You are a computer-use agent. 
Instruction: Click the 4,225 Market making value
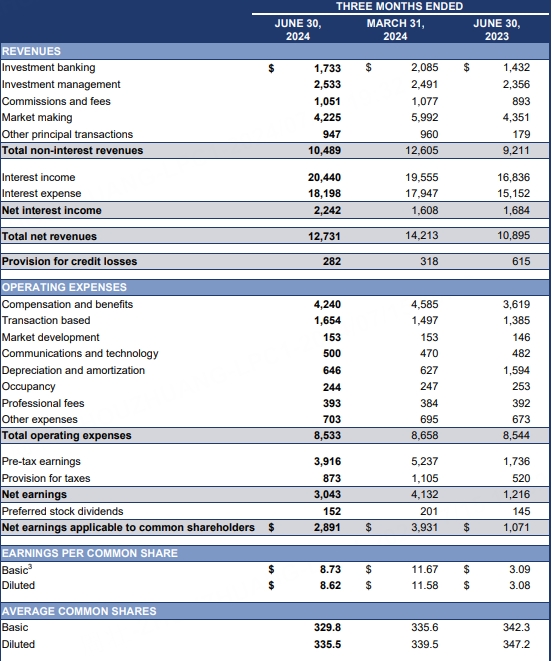click(327, 118)
